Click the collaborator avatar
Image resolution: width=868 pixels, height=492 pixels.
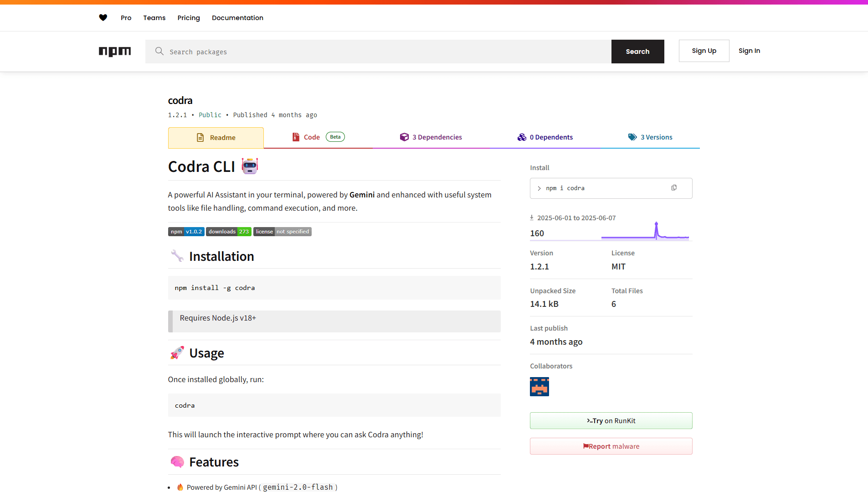click(539, 387)
